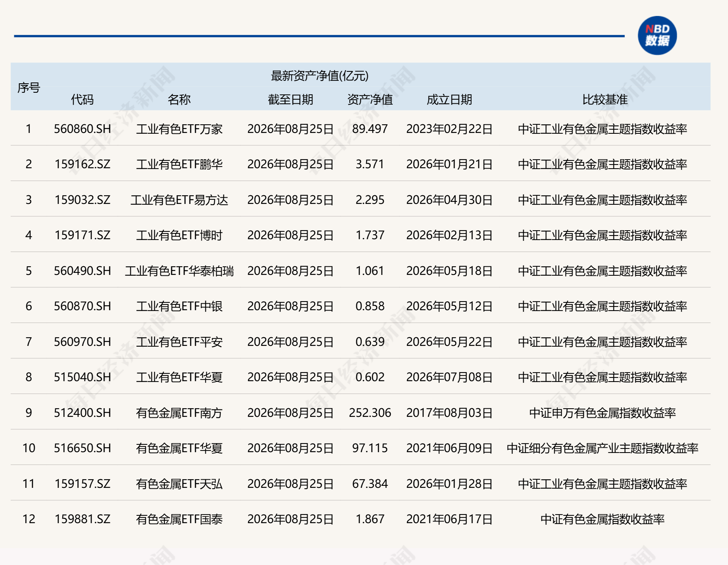Screen dimensions: 728x565
Task: Select the 资产净值 column header
Action: coord(370,99)
